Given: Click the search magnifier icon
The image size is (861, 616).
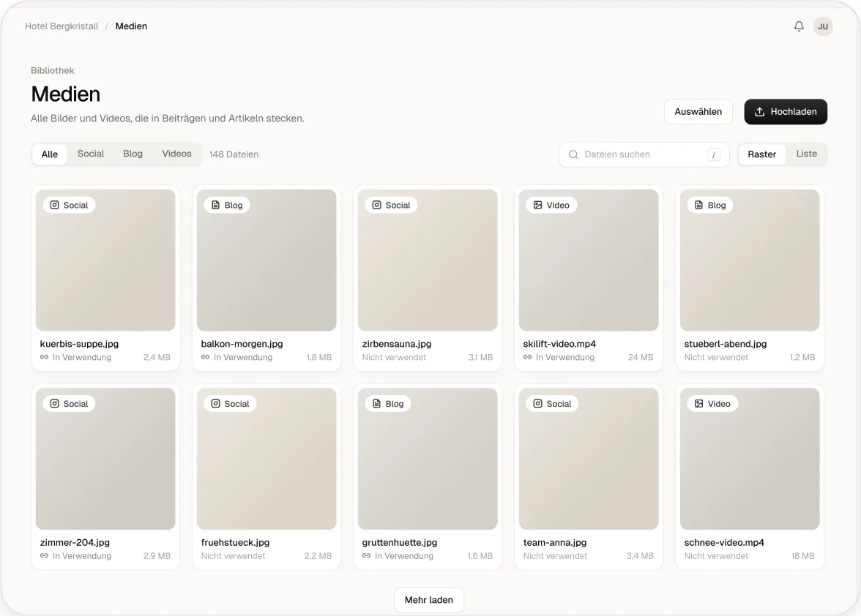Looking at the screenshot, I should click(573, 154).
